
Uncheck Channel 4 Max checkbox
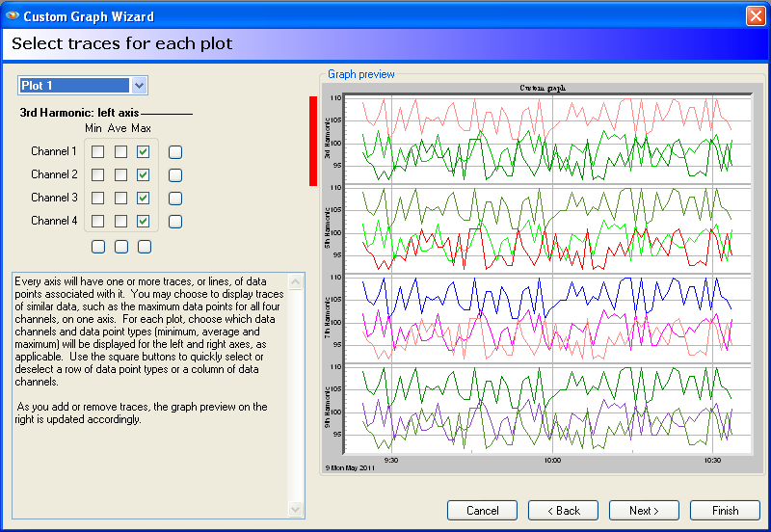(144, 222)
